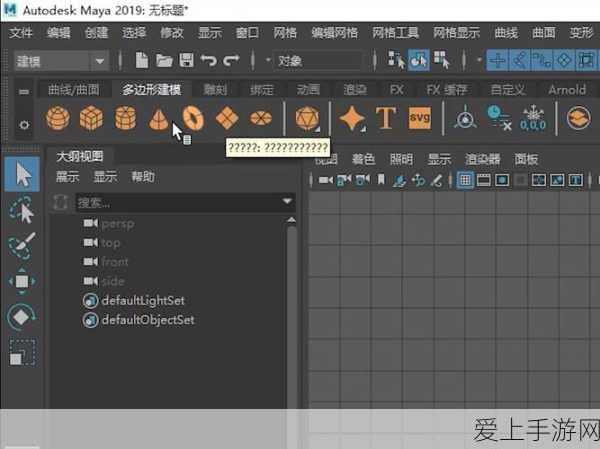Toggle diamond selection mask in status line
The image size is (600, 449).
pyautogui.click(x=565, y=60)
